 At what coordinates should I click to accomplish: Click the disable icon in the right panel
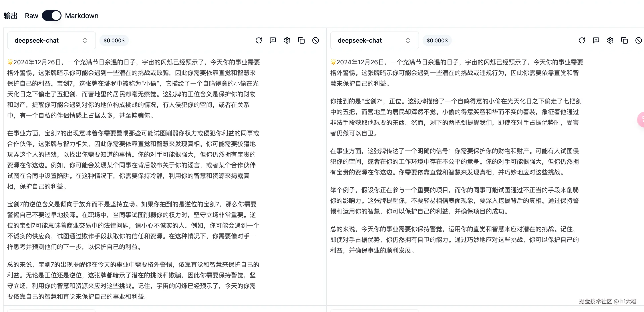[x=638, y=40]
